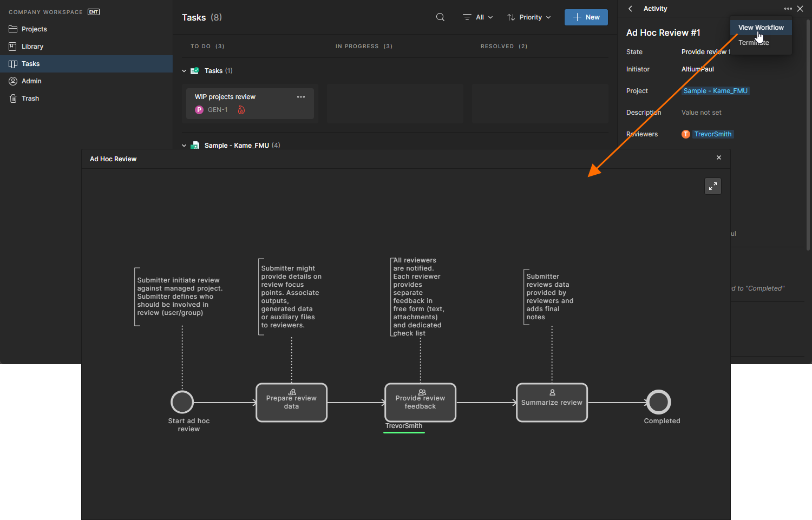Screen dimensions: 812x520
Task: Select the Prepare review data step
Action: tap(291, 403)
